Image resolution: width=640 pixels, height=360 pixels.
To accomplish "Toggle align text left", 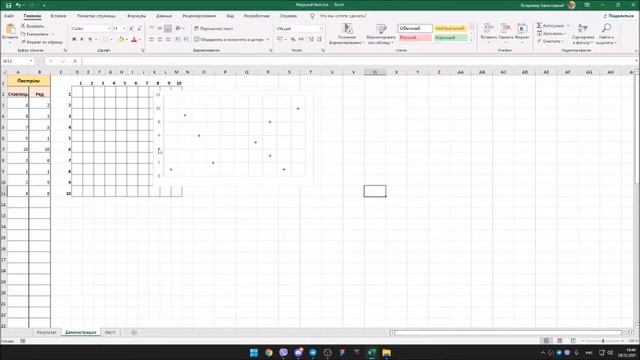I will (151, 40).
